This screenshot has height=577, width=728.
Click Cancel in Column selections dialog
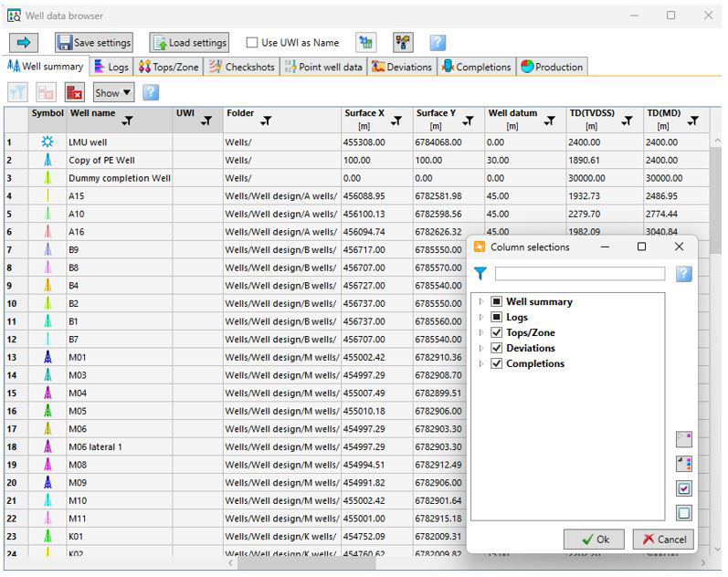663,539
